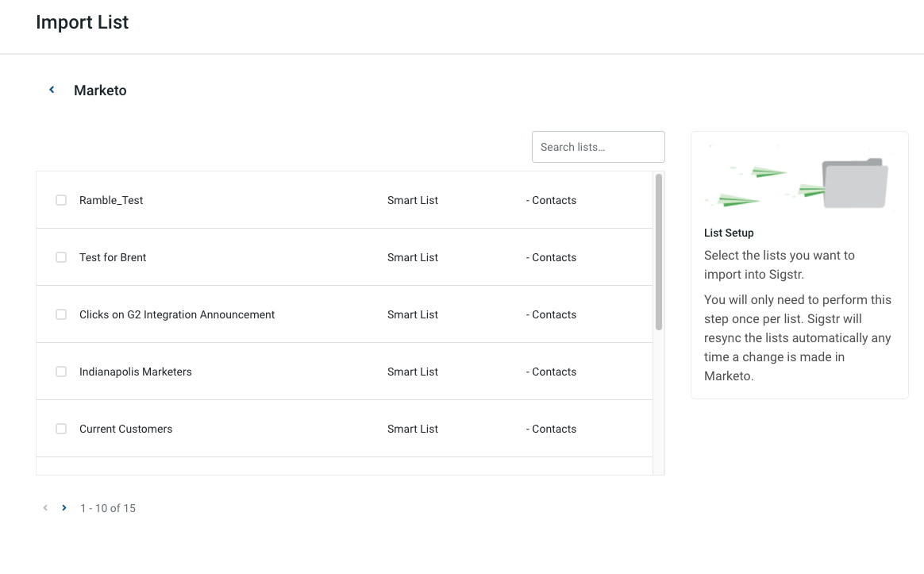
Task: Mark the Current Customers checkbox
Action: (61, 429)
